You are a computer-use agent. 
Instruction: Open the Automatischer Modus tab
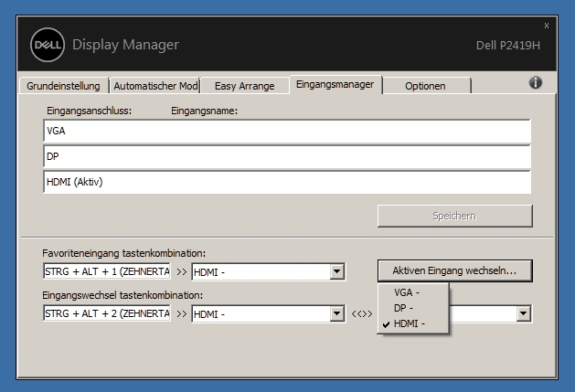pos(155,86)
